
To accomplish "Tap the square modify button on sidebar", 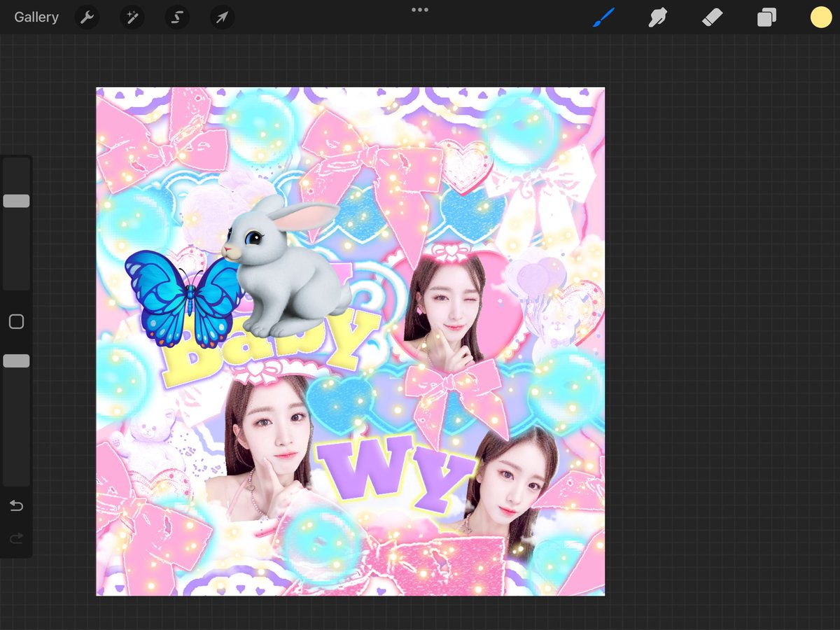I will coord(16,321).
